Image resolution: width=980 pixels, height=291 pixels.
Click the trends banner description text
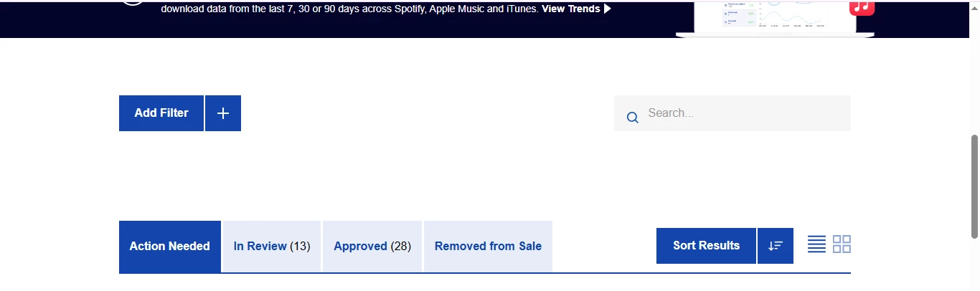pyautogui.click(x=350, y=9)
